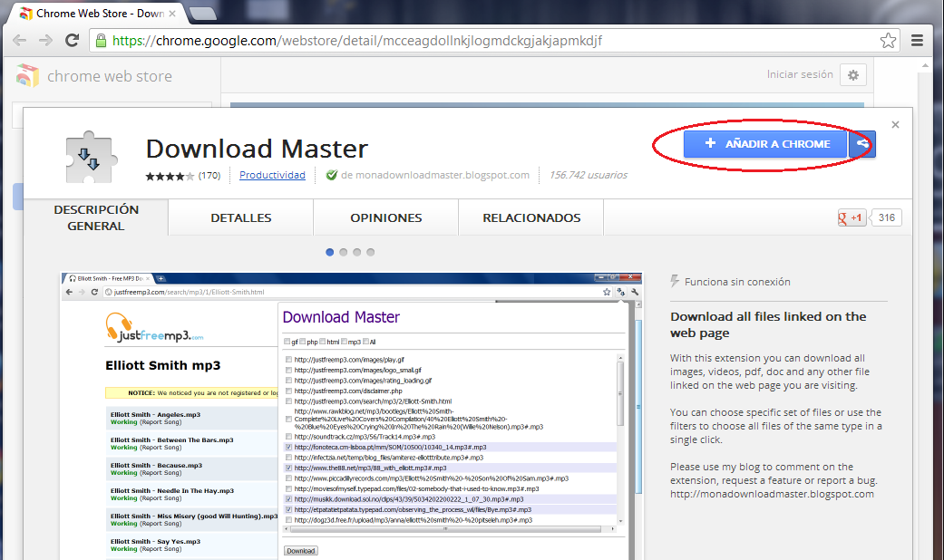Open the Opiniones tab

click(x=385, y=218)
